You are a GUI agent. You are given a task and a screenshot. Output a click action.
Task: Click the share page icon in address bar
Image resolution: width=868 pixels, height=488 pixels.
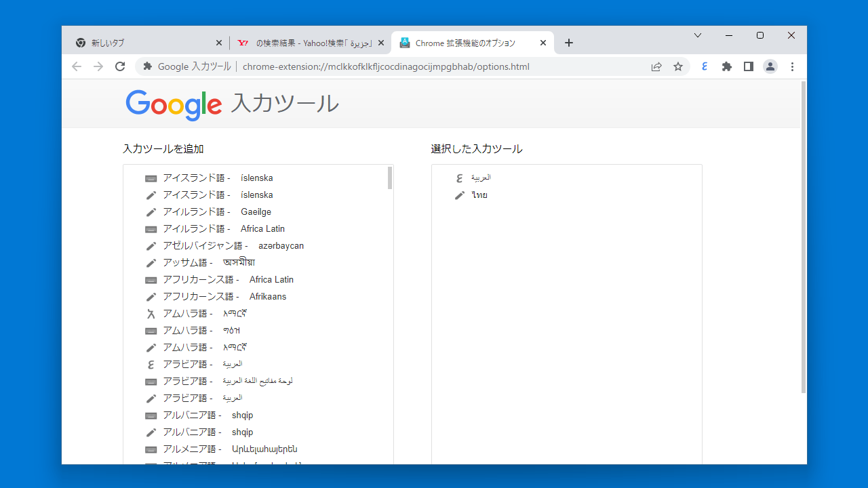pyautogui.click(x=656, y=66)
